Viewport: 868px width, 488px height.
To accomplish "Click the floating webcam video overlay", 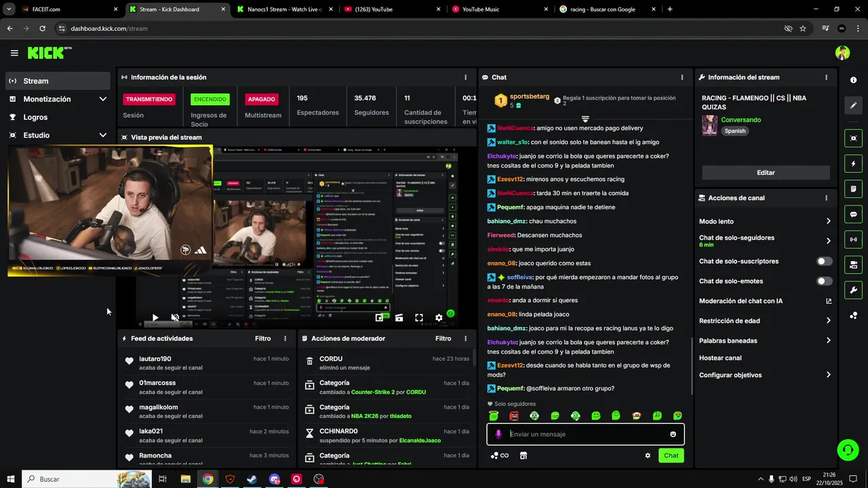I will (x=110, y=211).
